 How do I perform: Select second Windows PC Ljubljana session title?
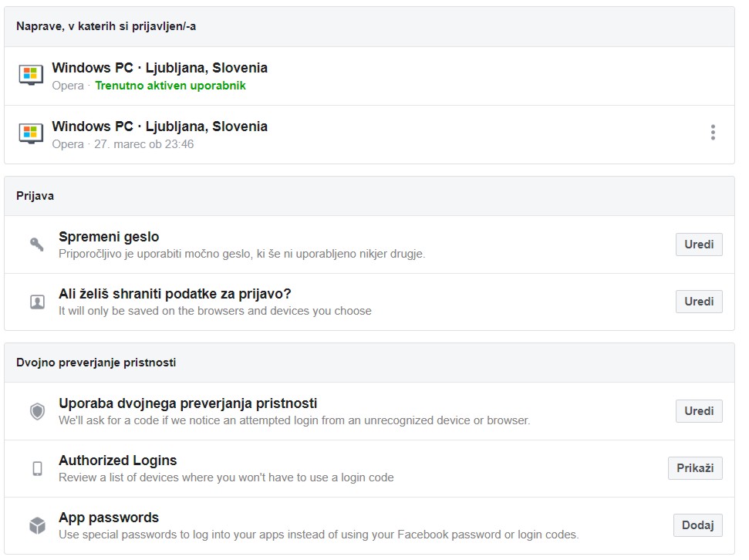(x=159, y=127)
